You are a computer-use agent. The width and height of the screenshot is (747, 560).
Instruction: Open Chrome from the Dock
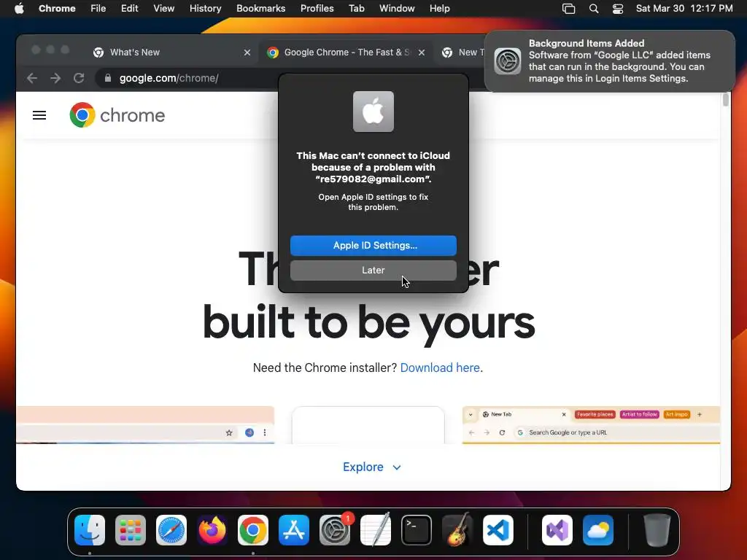[253, 530]
